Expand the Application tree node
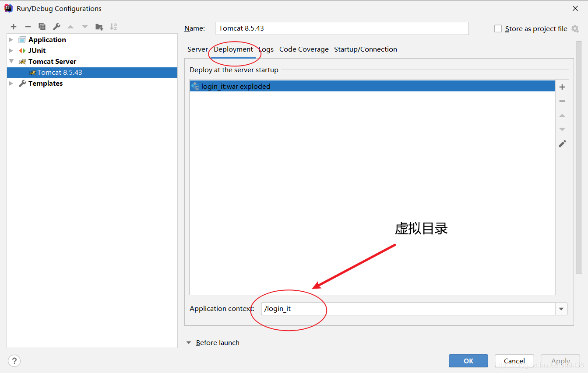 tap(11, 39)
